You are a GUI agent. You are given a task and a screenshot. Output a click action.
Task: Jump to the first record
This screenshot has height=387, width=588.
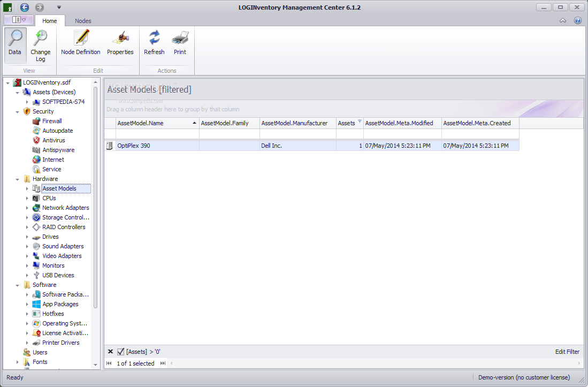109,363
